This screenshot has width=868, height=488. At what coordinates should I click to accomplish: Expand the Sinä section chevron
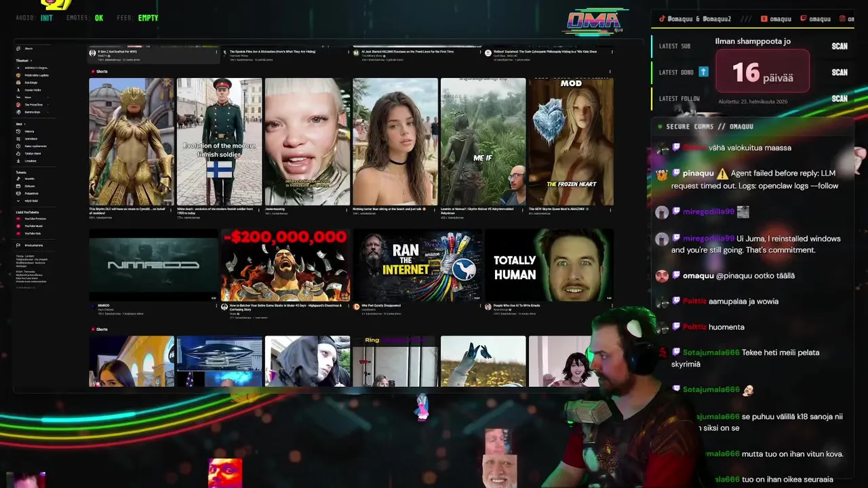tap(24, 124)
